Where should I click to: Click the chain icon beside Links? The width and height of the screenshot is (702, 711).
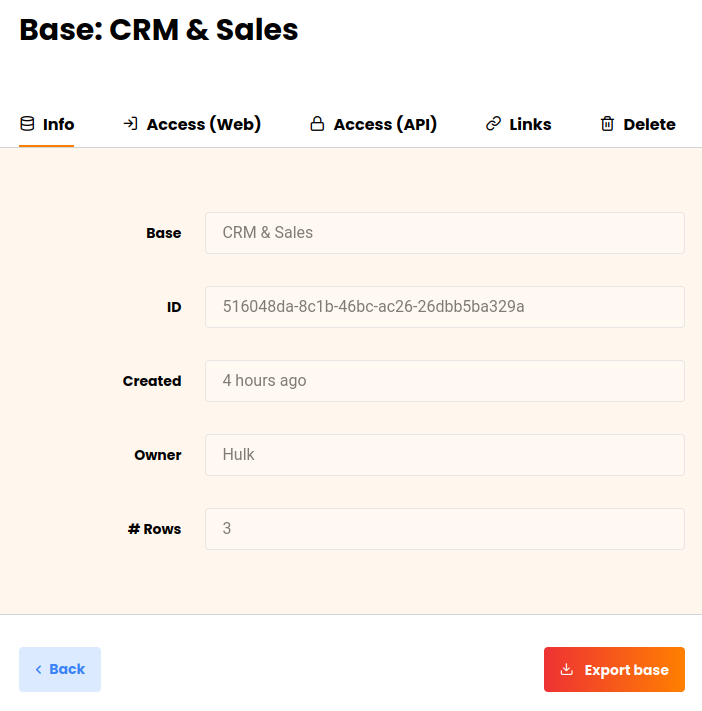(493, 124)
